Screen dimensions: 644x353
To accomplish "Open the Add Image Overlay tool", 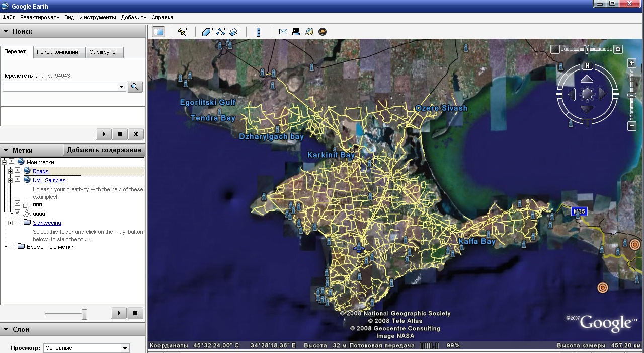I will [234, 32].
